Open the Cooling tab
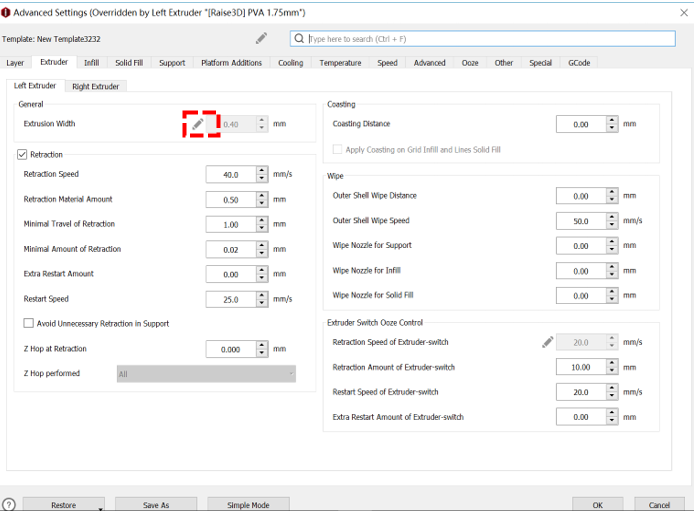This screenshot has width=698, height=511. tap(290, 63)
